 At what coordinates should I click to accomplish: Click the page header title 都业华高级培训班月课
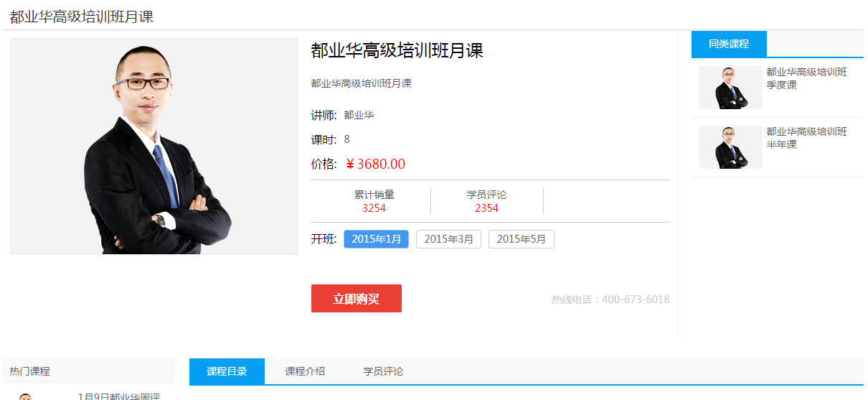pyautogui.click(x=81, y=17)
